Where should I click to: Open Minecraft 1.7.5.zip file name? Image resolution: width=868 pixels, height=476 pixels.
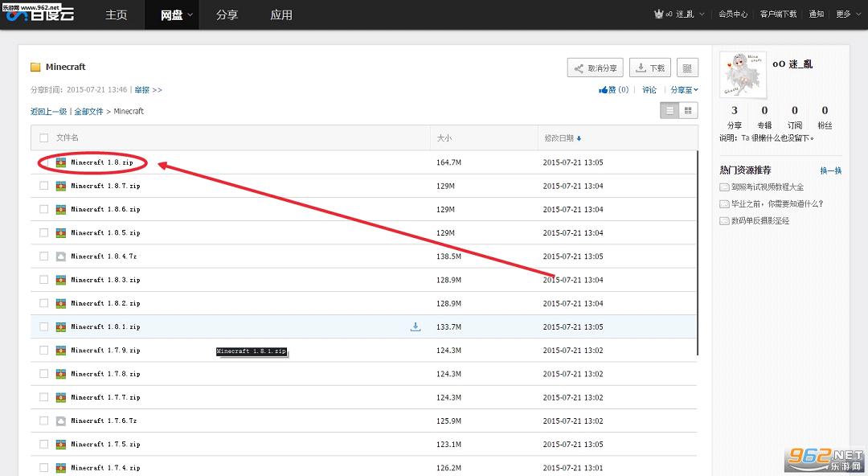(x=105, y=445)
